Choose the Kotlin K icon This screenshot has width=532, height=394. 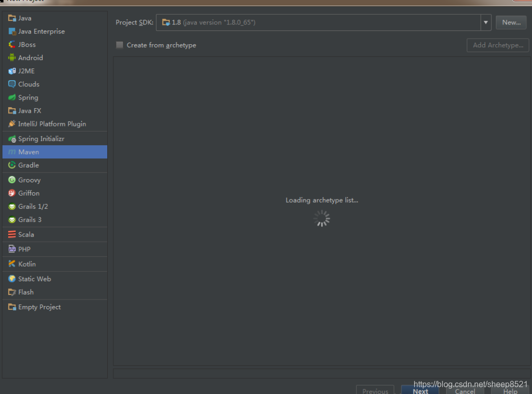12,264
